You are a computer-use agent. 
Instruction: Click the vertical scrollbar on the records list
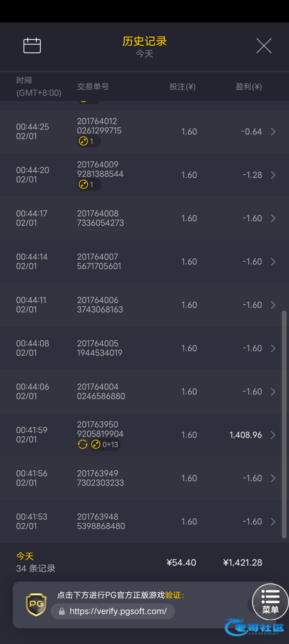pos(284,424)
